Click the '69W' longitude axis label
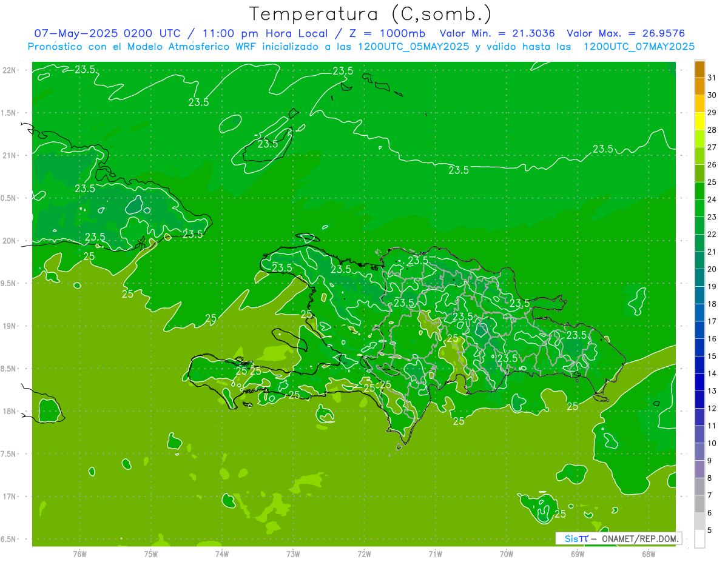This screenshot has height=562, width=728. point(578,554)
